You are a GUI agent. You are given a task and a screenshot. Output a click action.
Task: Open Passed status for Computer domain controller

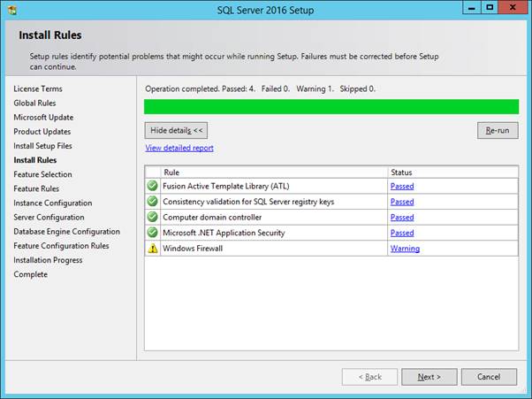pos(402,218)
